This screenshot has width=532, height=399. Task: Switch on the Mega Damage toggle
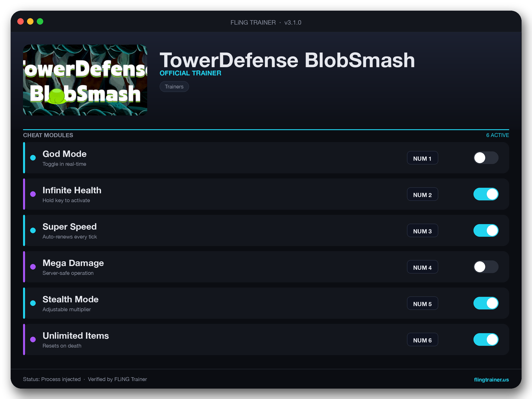(x=486, y=267)
